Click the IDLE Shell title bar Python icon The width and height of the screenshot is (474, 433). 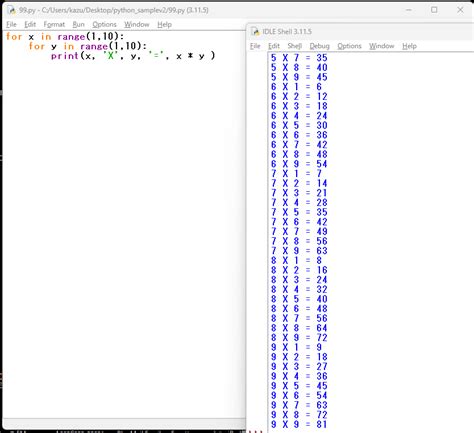255,32
